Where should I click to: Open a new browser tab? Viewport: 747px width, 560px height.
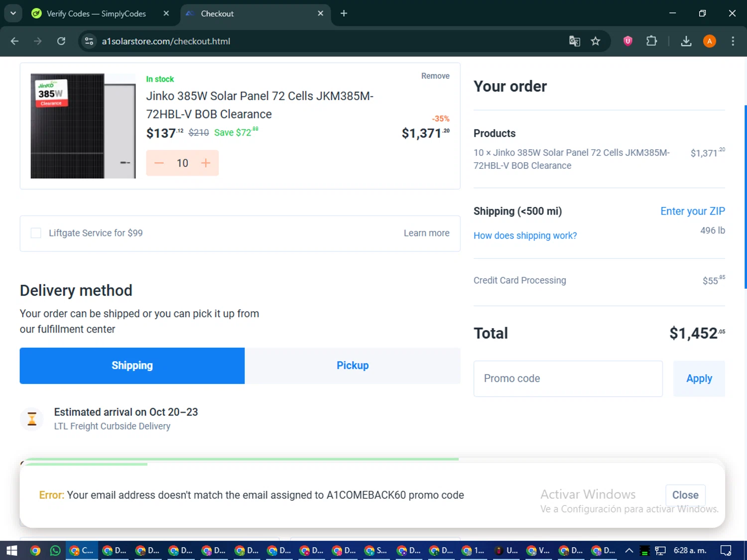coord(344,13)
